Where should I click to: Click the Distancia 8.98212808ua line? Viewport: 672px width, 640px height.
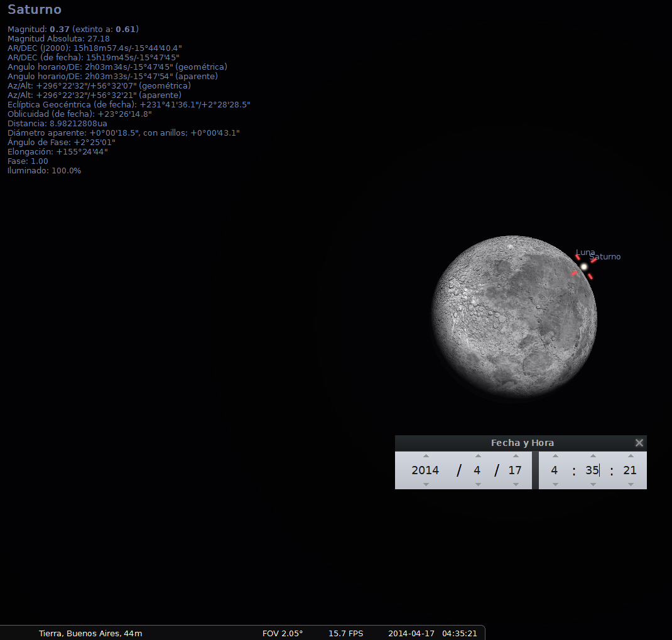point(57,124)
